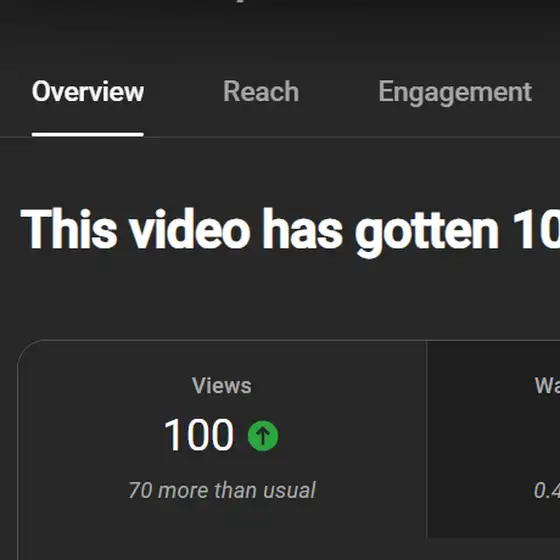Open the Engagement tab
The width and height of the screenshot is (560, 560).
tap(455, 92)
